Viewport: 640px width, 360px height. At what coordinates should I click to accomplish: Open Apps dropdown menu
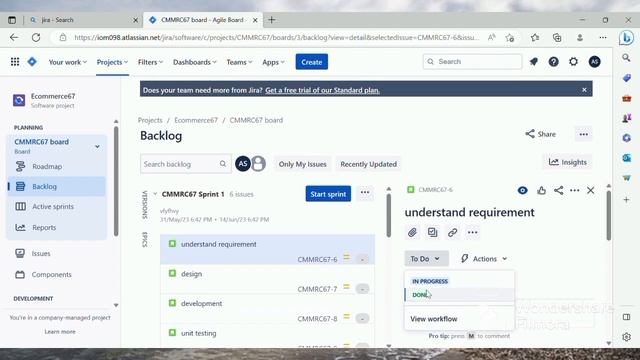[x=273, y=62]
